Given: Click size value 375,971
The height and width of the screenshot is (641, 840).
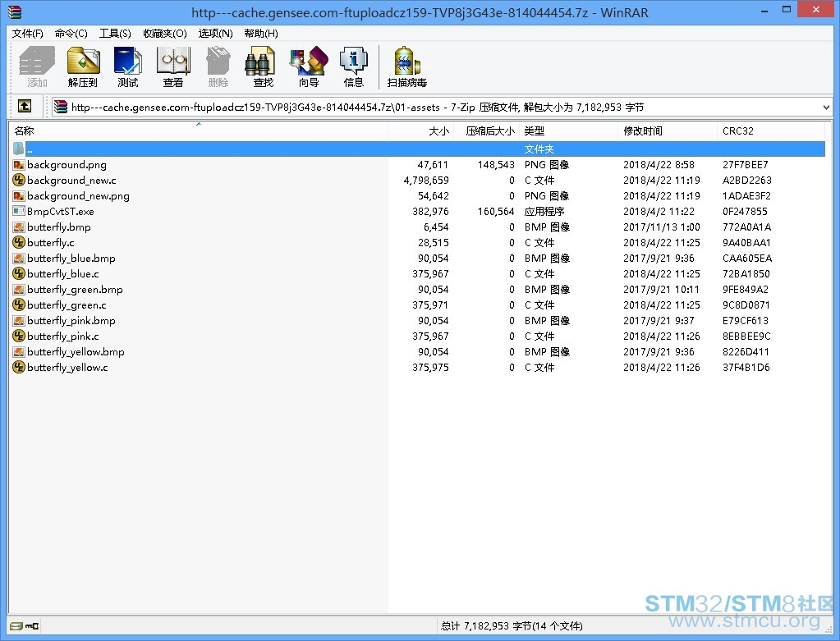Looking at the screenshot, I should (x=430, y=304).
